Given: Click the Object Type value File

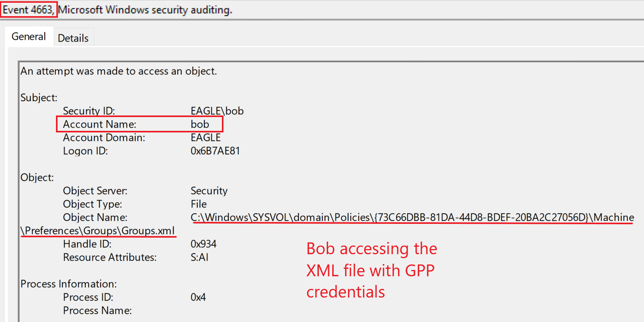Looking at the screenshot, I should 199,204.
